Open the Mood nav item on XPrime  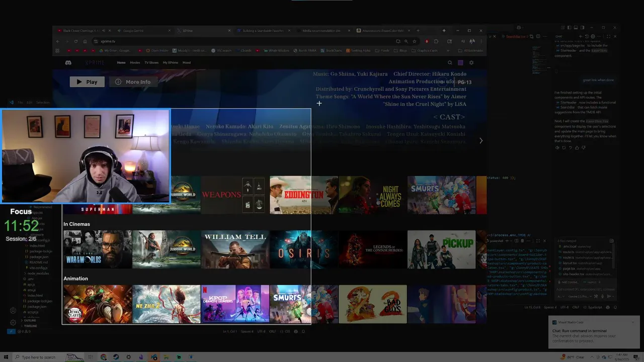click(x=187, y=63)
